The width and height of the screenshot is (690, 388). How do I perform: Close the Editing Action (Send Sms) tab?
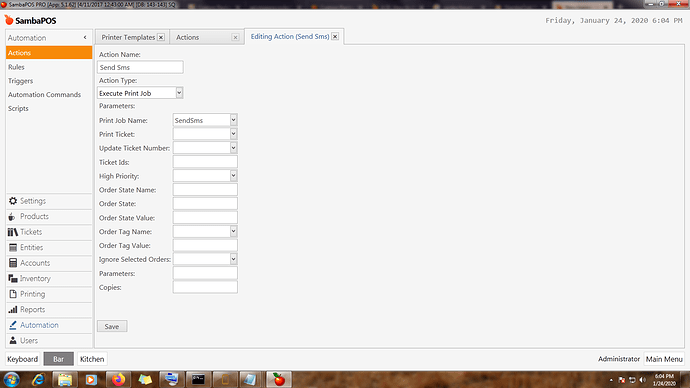(x=335, y=37)
